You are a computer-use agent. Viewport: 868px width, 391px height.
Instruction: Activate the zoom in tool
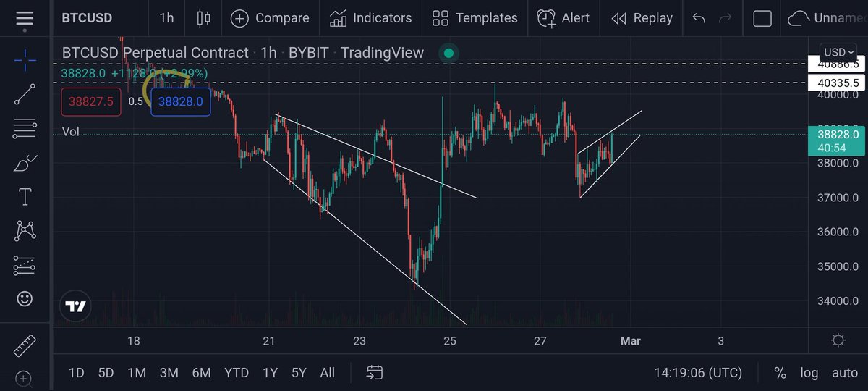[x=25, y=378]
